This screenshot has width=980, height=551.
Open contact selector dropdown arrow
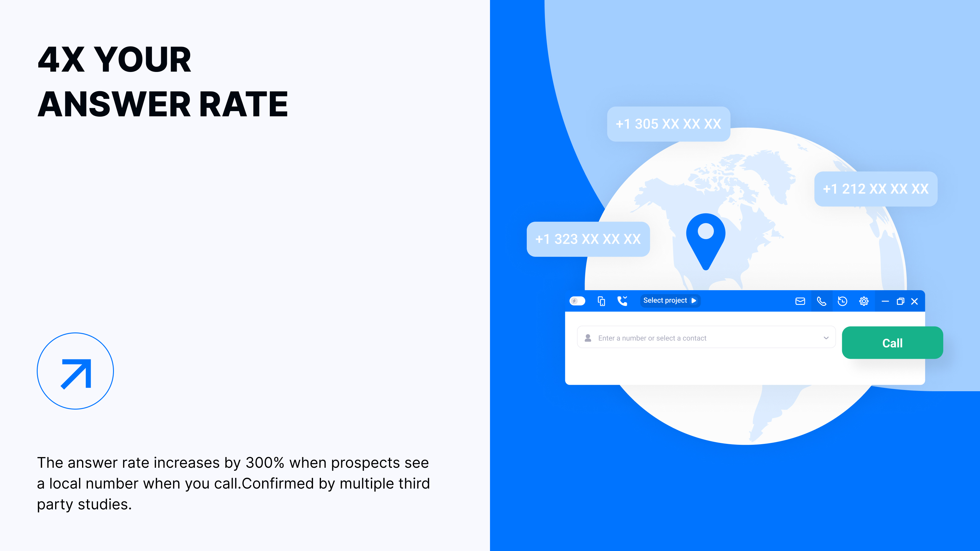(827, 338)
